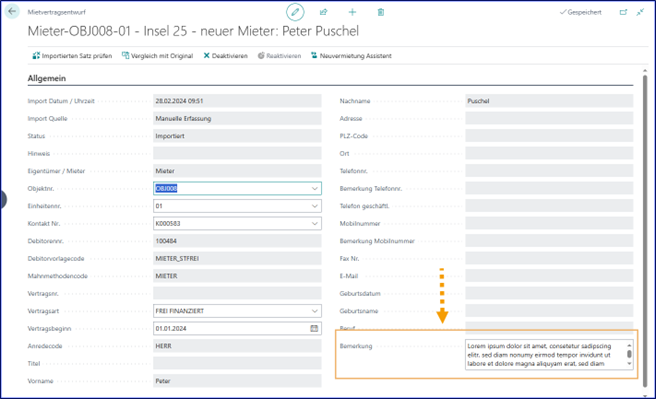Run Importierten Satz prüfen action
The height and width of the screenshot is (399, 656).
pos(72,56)
